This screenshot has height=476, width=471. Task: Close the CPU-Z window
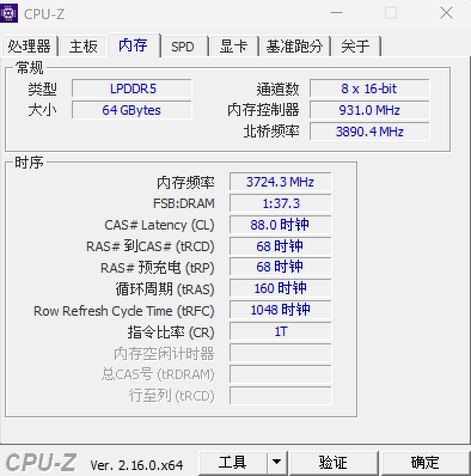click(x=446, y=13)
